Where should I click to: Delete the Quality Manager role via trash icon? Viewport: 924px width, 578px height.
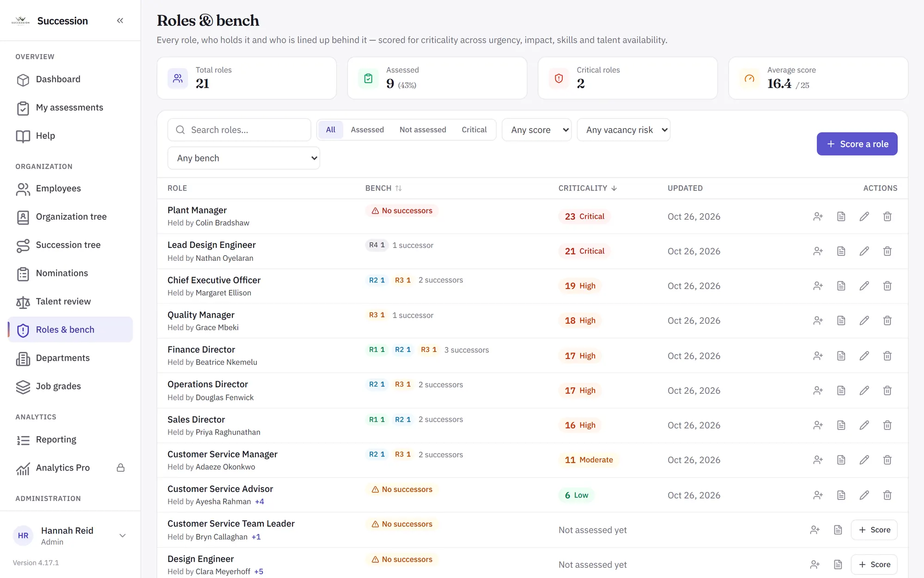pos(888,320)
